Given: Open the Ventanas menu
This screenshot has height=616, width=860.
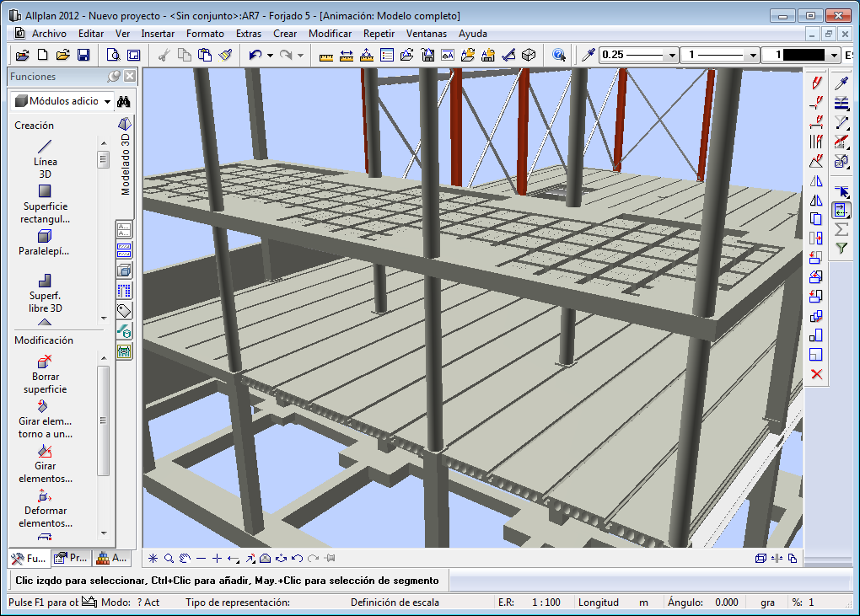Looking at the screenshot, I should click(x=426, y=34).
